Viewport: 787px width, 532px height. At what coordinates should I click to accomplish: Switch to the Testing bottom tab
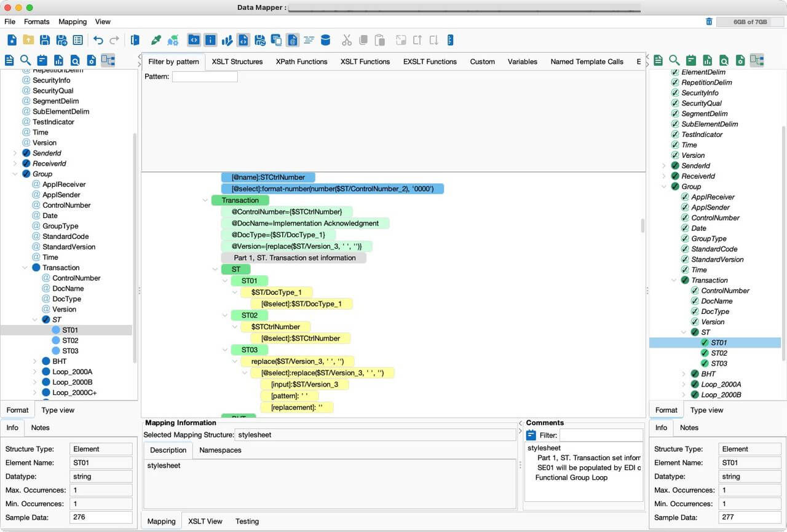pos(247,521)
